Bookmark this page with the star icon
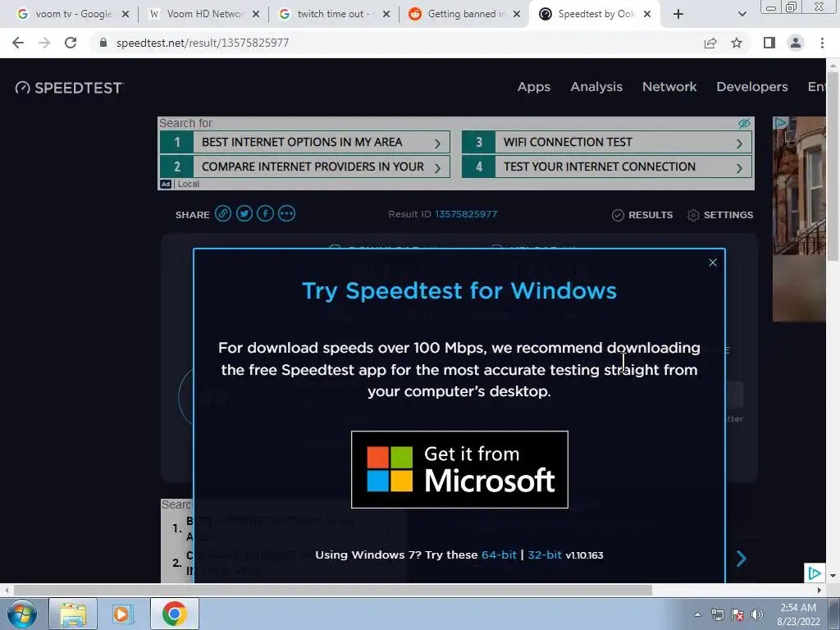 click(737, 43)
